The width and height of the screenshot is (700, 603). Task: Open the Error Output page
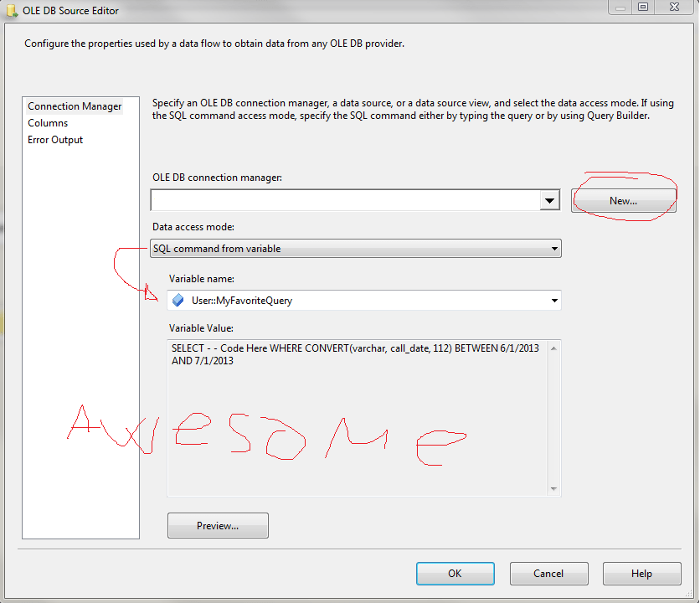[54, 139]
